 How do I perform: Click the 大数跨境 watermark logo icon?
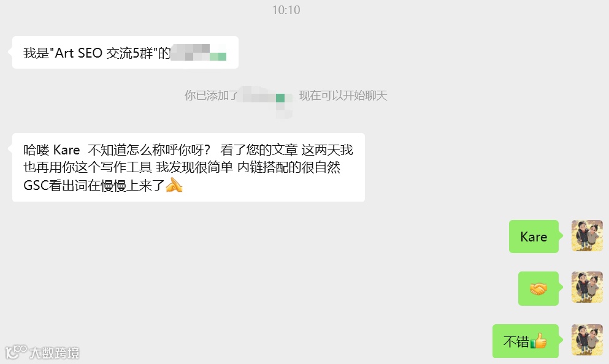pos(15,352)
